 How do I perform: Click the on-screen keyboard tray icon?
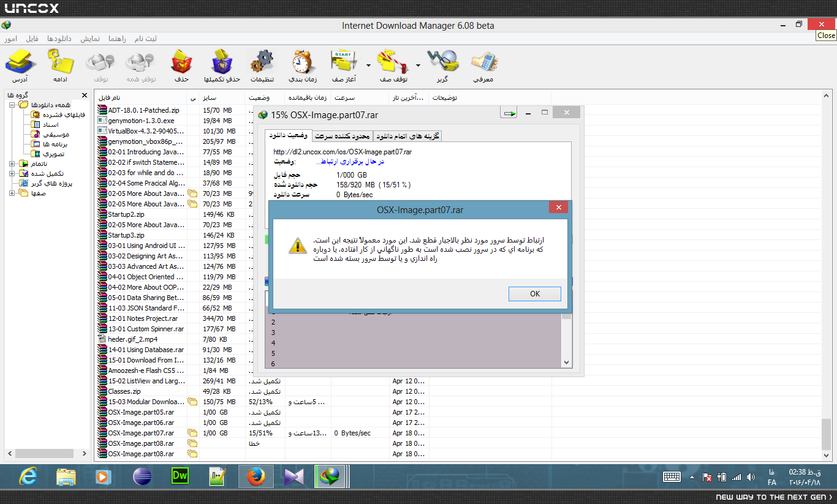tap(672, 476)
